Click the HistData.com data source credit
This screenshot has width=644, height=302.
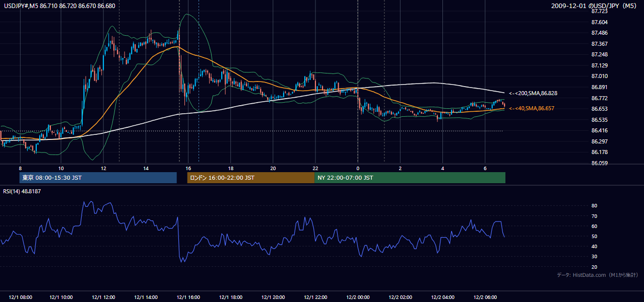(597, 275)
